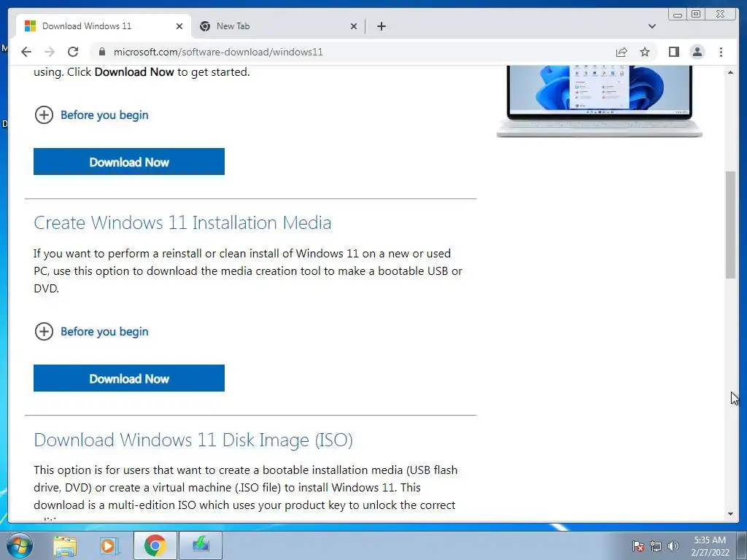Open the Chrome side panel

pyautogui.click(x=673, y=52)
